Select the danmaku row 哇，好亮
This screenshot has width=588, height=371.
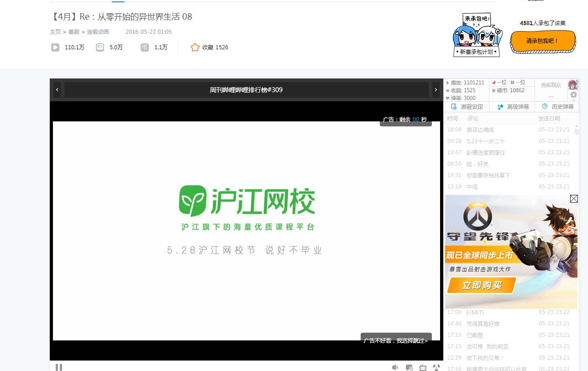click(509, 164)
